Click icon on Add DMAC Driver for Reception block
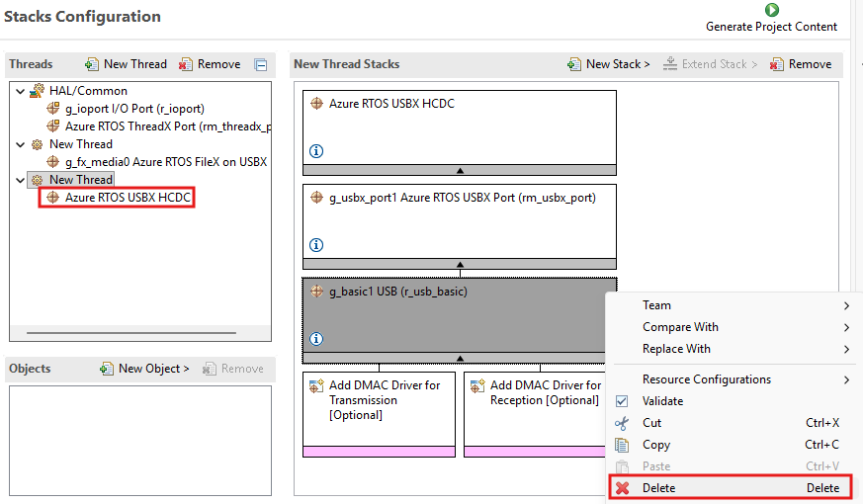The width and height of the screenshot is (863, 504). click(477, 385)
